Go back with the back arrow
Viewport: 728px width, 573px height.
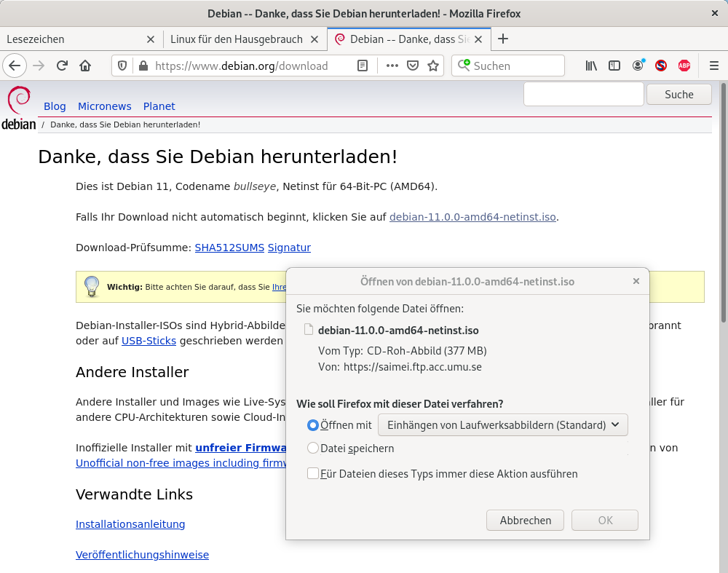coord(15,66)
